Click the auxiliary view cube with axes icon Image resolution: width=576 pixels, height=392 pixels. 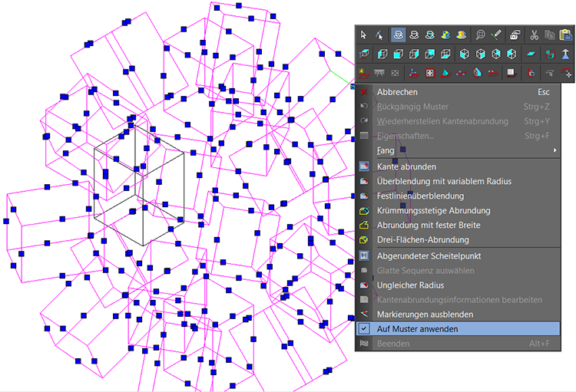tap(364, 54)
